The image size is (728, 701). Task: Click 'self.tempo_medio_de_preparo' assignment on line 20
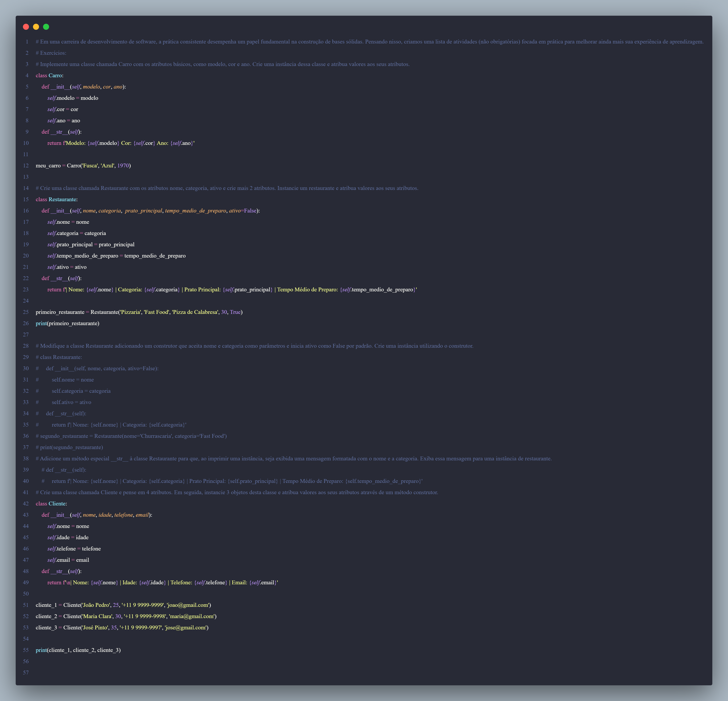tap(117, 256)
